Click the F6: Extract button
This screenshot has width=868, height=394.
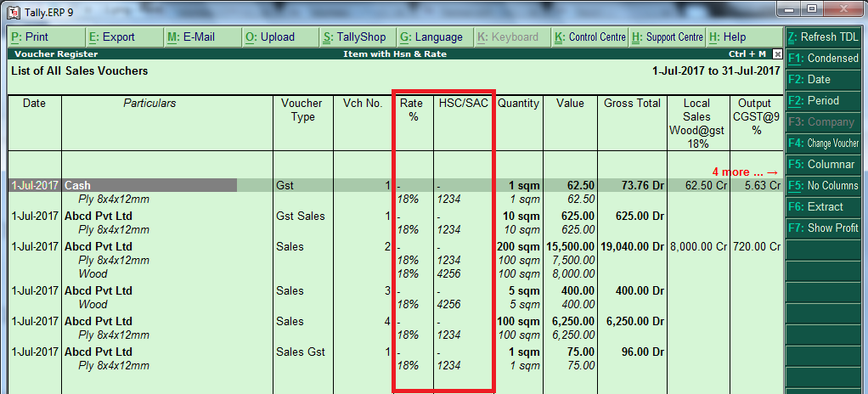(823, 207)
